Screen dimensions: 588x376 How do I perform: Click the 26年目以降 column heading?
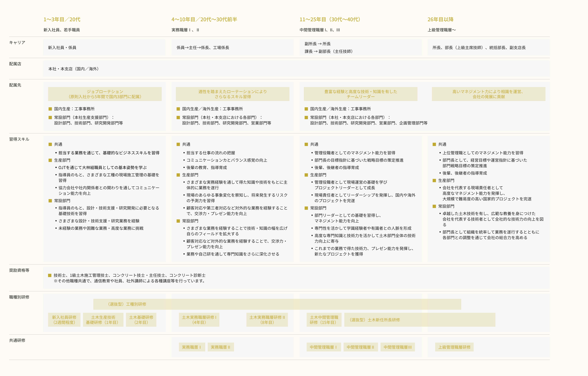point(440,19)
